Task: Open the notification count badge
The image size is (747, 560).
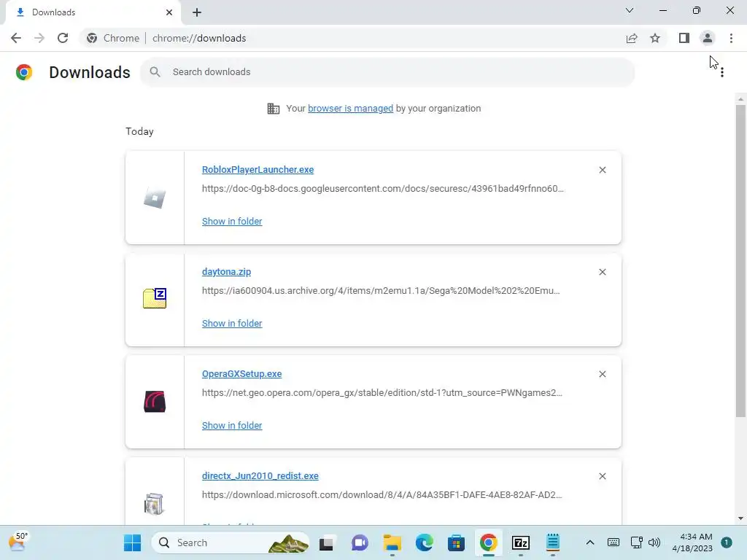Action: [727, 542]
